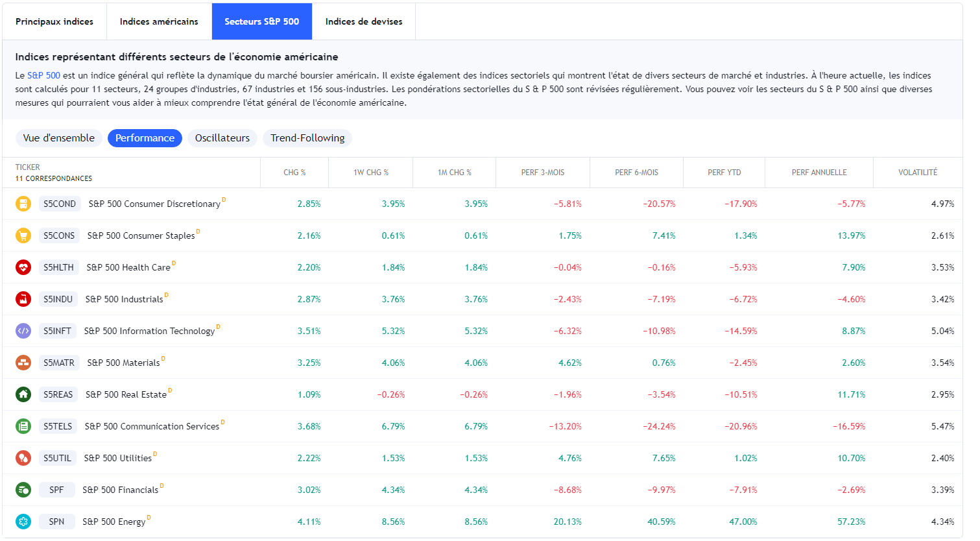Sort table by PERF YTD column
The height and width of the screenshot is (541, 980).
[x=724, y=173]
